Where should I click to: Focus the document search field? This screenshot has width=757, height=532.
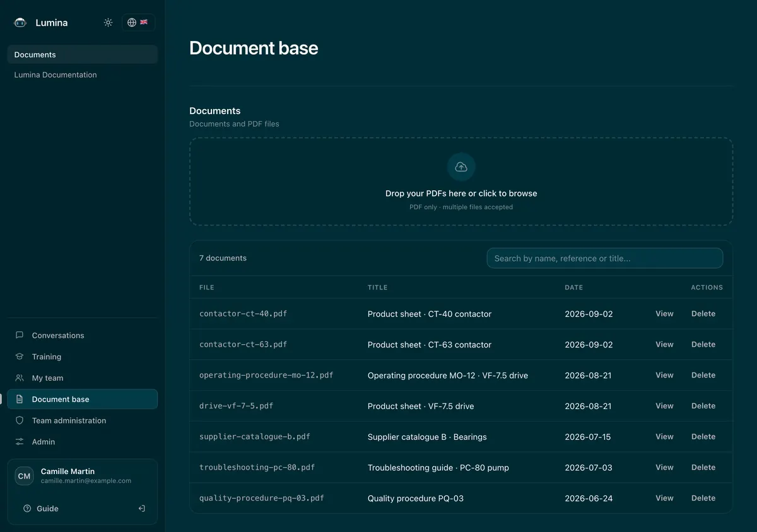click(x=605, y=258)
